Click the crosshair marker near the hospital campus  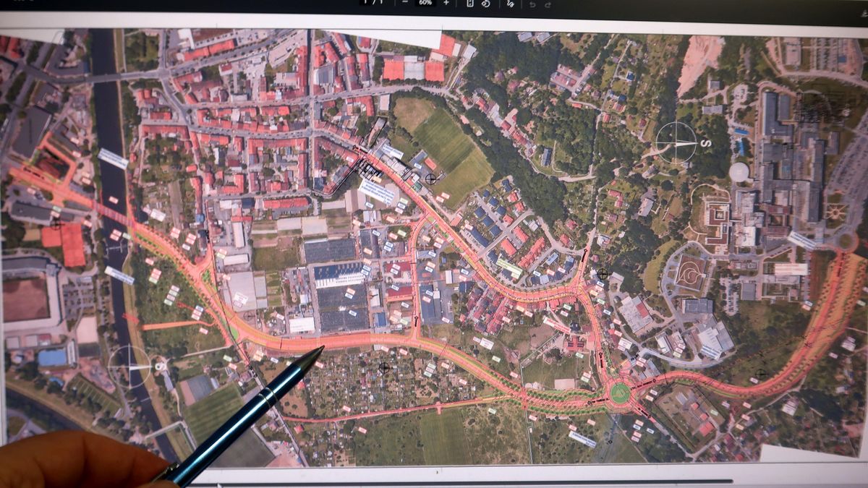pos(761,372)
